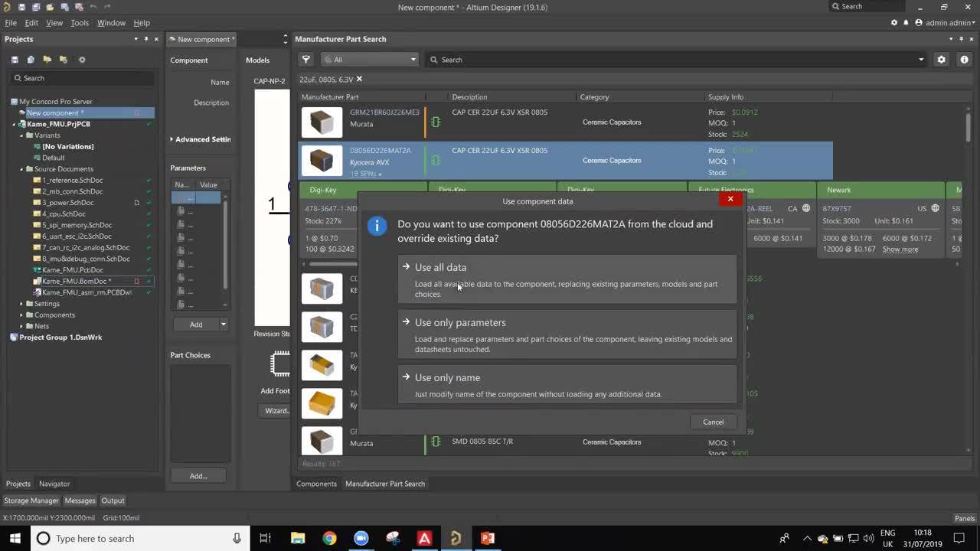
Task: Collapse the Source Documents tree node
Action: coord(20,168)
